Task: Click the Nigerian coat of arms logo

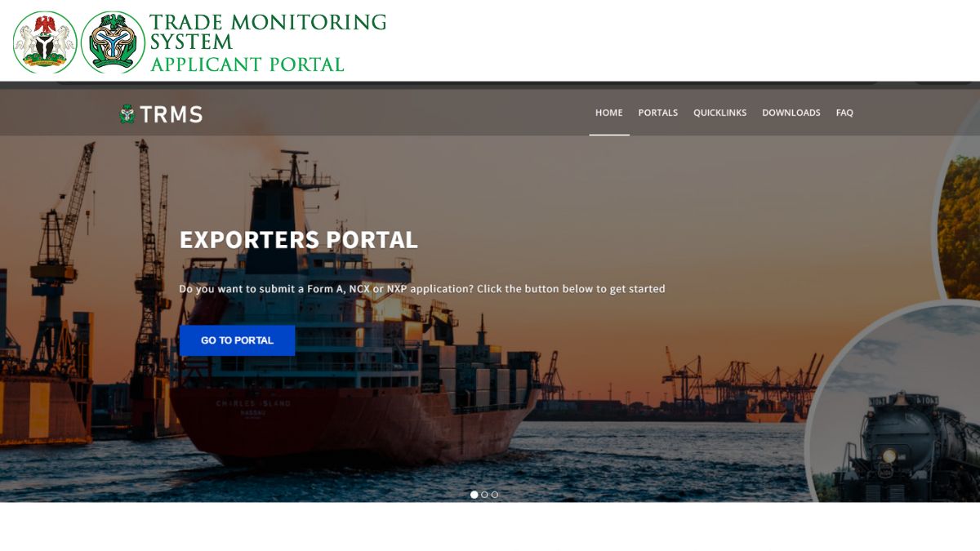Action: tap(45, 42)
